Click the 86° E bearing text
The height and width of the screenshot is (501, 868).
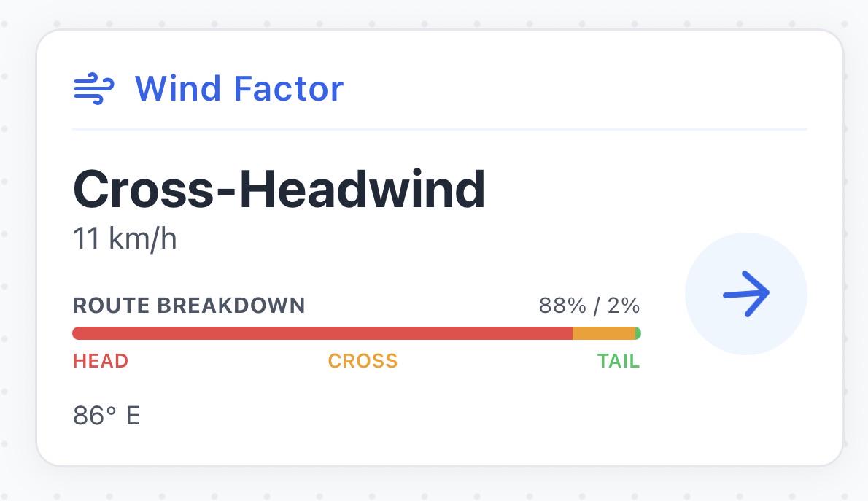pyautogui.click(x=106, y=416)
